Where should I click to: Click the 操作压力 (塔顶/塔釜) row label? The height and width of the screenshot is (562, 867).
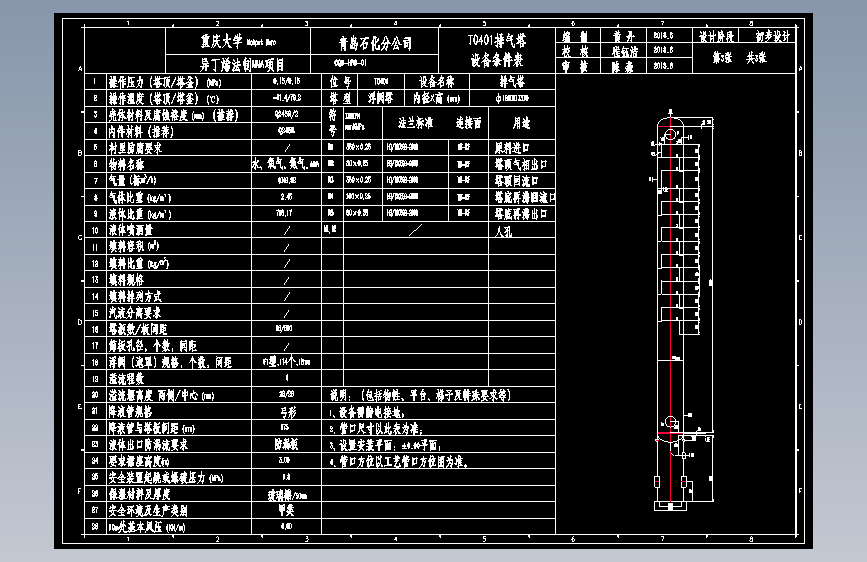click(165, 82)
